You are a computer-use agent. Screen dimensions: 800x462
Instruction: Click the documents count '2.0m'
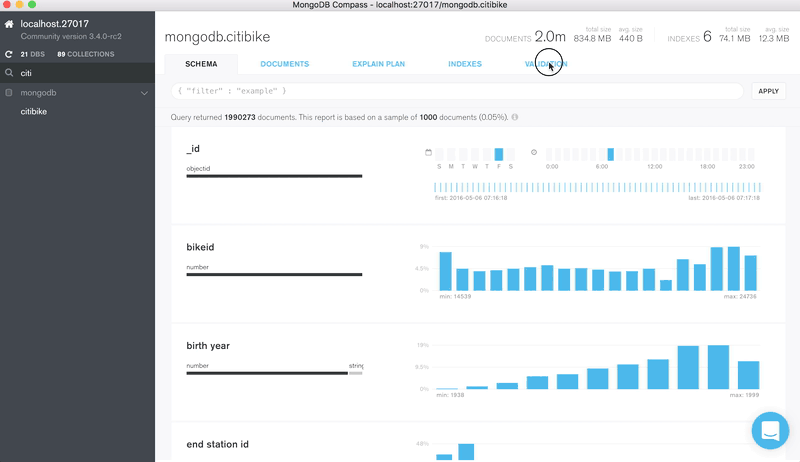[x=550, y=37]
